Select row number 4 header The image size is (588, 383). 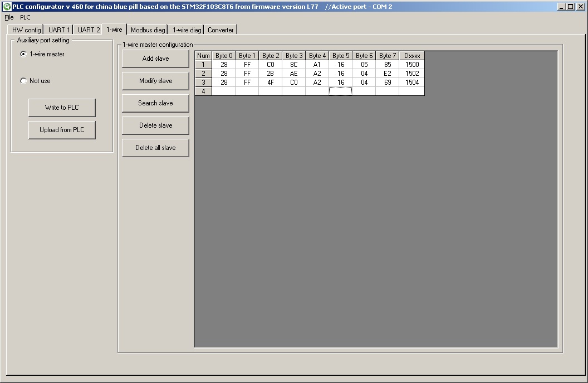coord(203,91)
